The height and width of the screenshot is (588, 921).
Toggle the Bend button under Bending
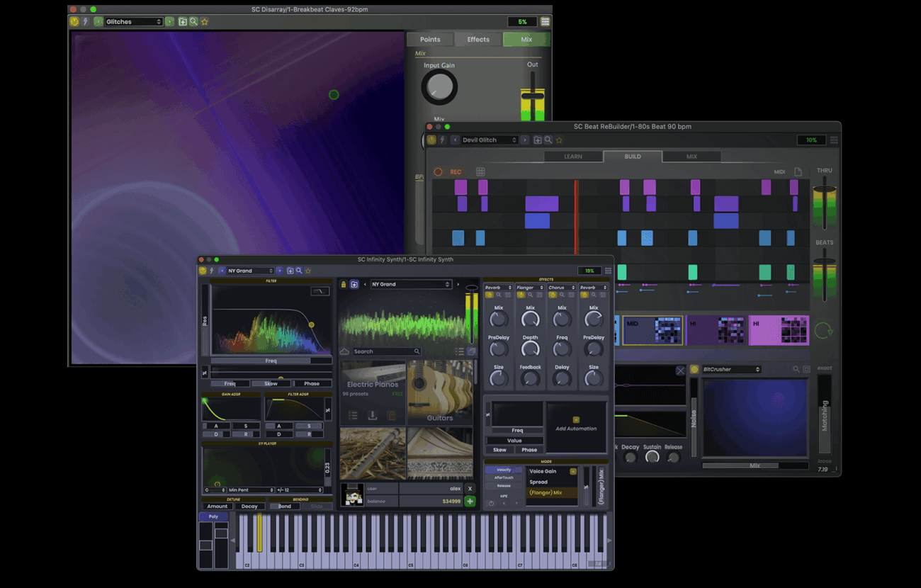[x=285, y=507]
